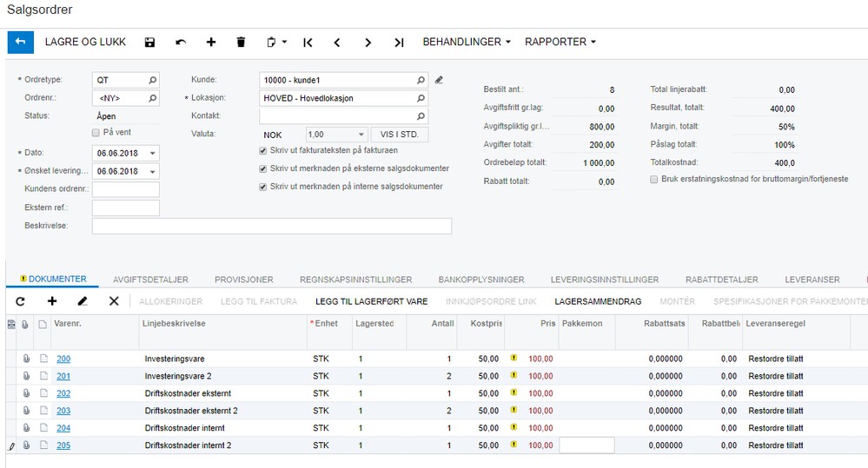Save the order with the floppy disk icon
The image size is (868, 468).
coord(149,42)
